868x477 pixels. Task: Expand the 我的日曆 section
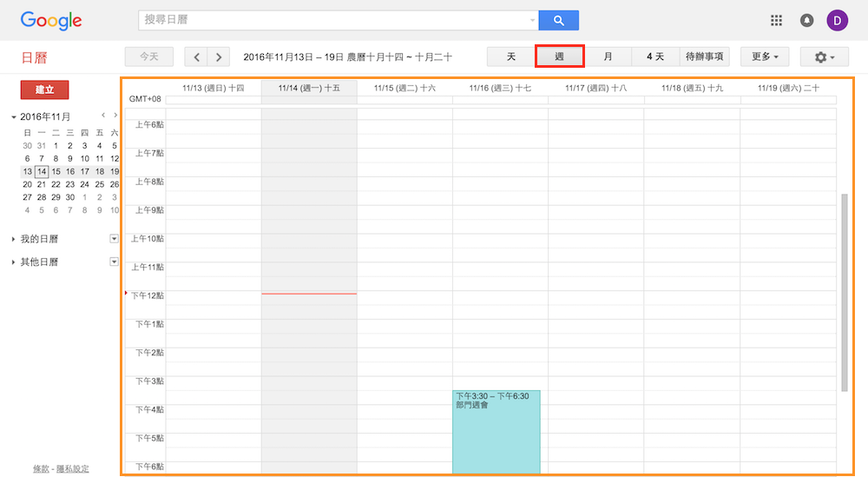14,239
